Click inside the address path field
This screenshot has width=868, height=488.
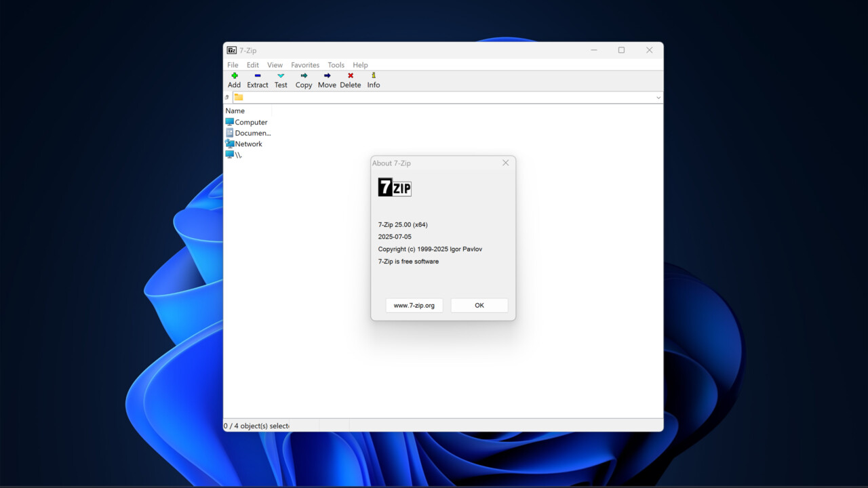click(x=448, y=98)
